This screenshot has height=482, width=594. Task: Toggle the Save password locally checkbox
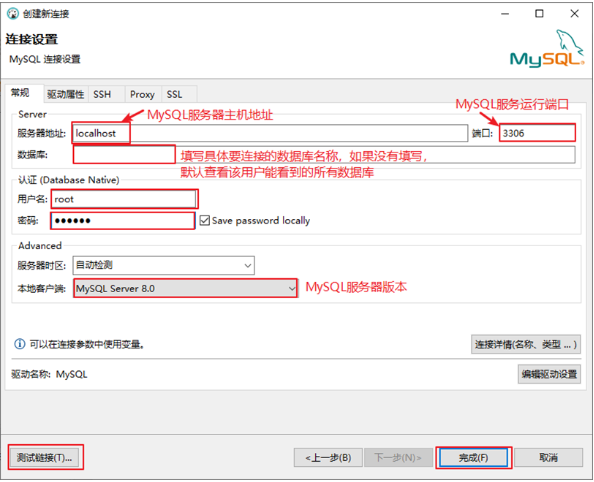click(x=205, y=221)
